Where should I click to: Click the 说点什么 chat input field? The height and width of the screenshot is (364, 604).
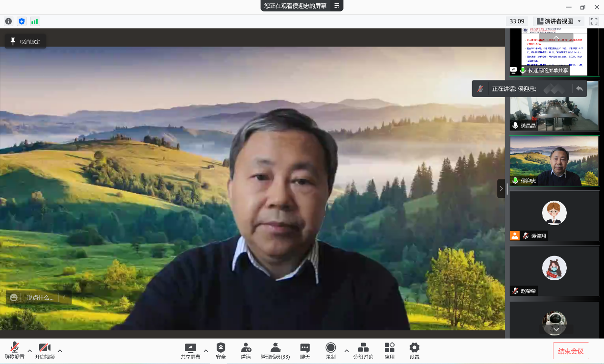[x=40, y=297]
